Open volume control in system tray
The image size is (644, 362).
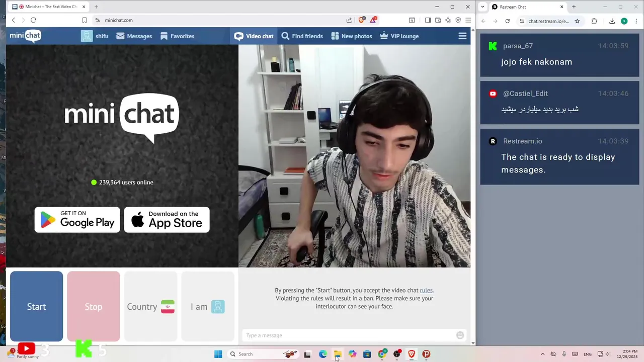coord(608,354)
